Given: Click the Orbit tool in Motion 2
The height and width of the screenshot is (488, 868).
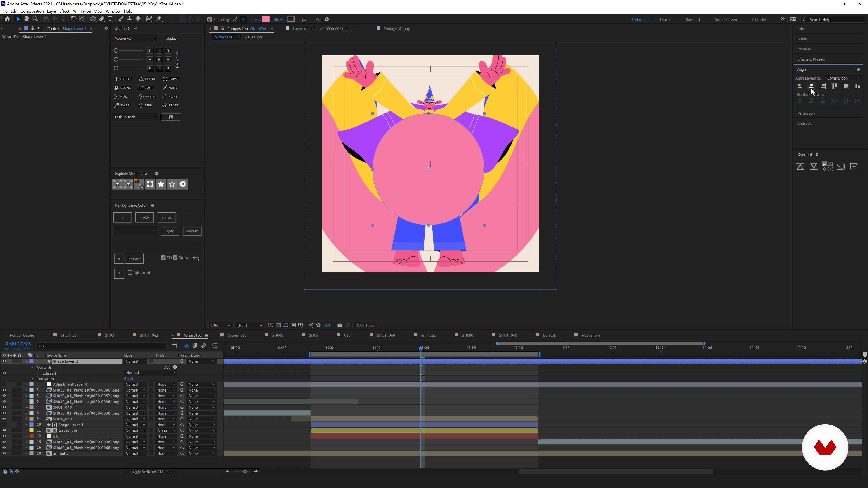Looking at the screenshot, I should pyautogui.click(x=146, y=96).
